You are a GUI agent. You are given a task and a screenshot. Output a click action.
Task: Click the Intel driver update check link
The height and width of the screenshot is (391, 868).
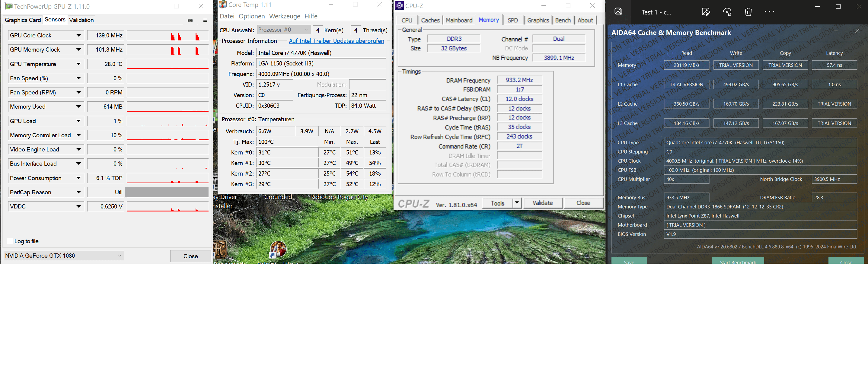(x=336, y=41)
